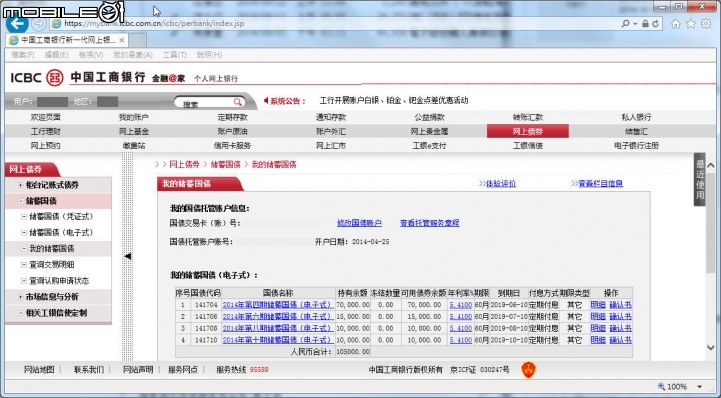Screen dimensions: 721x398
Task: Click the site search input field
Action: 207,102
